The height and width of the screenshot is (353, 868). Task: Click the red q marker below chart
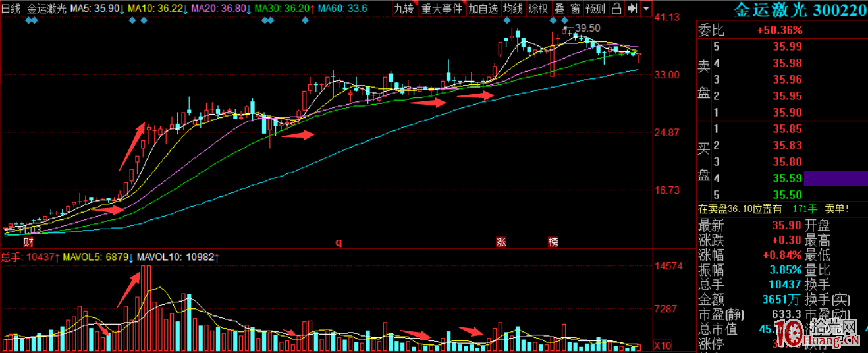tap(339, 242)
